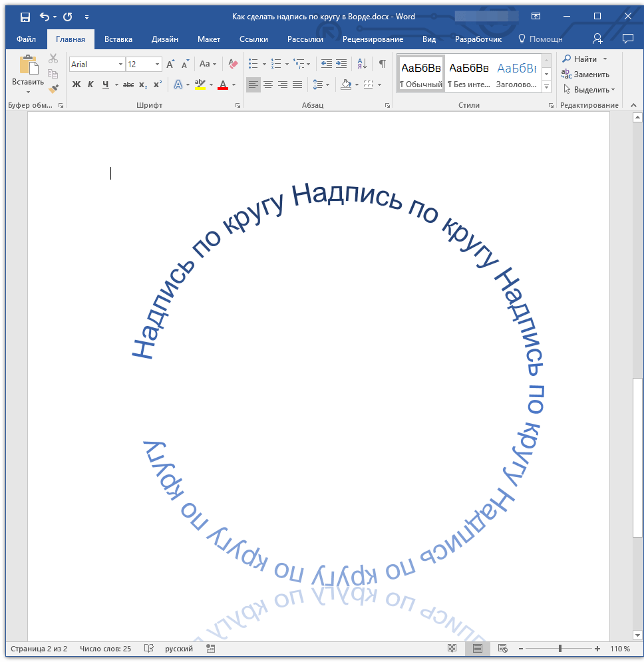Image resolution: width=644 pixels, height=662 pixels.
Task: Toggle italic formatting (К)
Action: pyautogui.click(x=90, y=84)
